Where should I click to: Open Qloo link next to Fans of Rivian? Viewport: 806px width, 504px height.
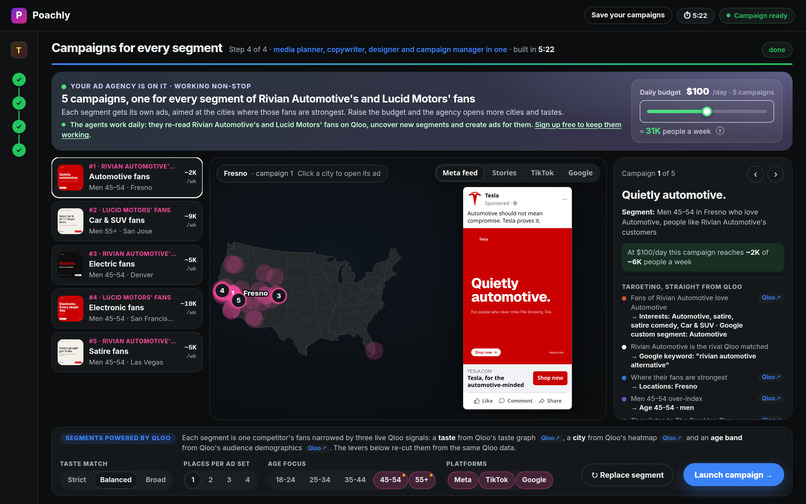[771, 298]
